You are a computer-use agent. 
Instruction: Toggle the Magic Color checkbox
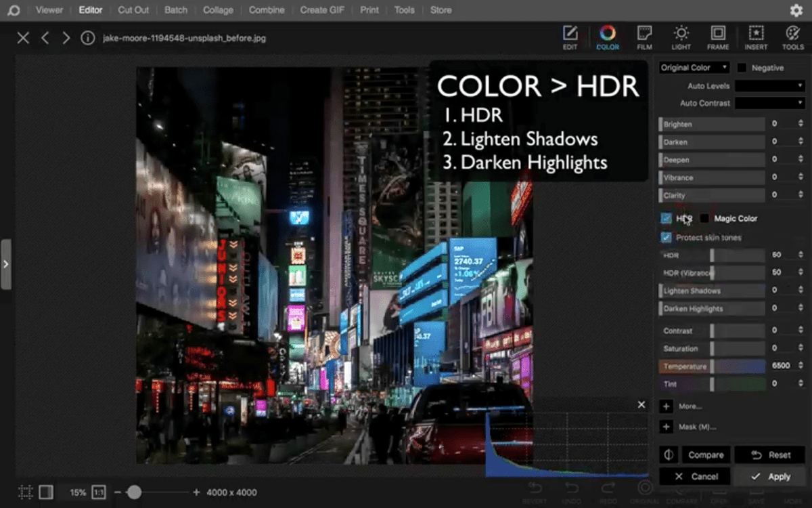click(705, 218)
